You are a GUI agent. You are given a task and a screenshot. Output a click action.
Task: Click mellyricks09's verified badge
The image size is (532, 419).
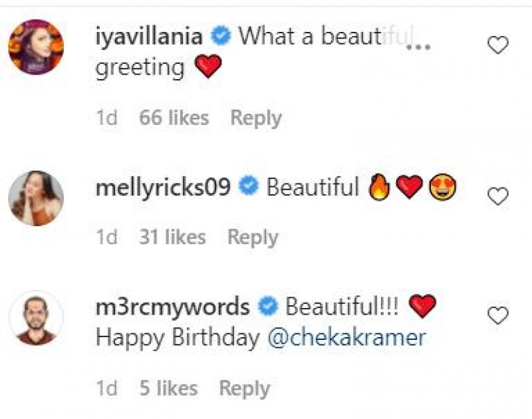click(249, 189)
